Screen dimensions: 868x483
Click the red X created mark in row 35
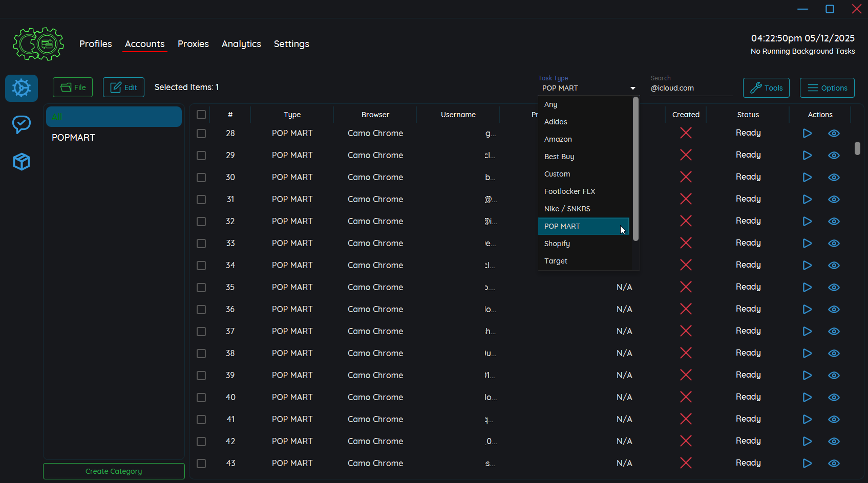[x=686, y=287]
